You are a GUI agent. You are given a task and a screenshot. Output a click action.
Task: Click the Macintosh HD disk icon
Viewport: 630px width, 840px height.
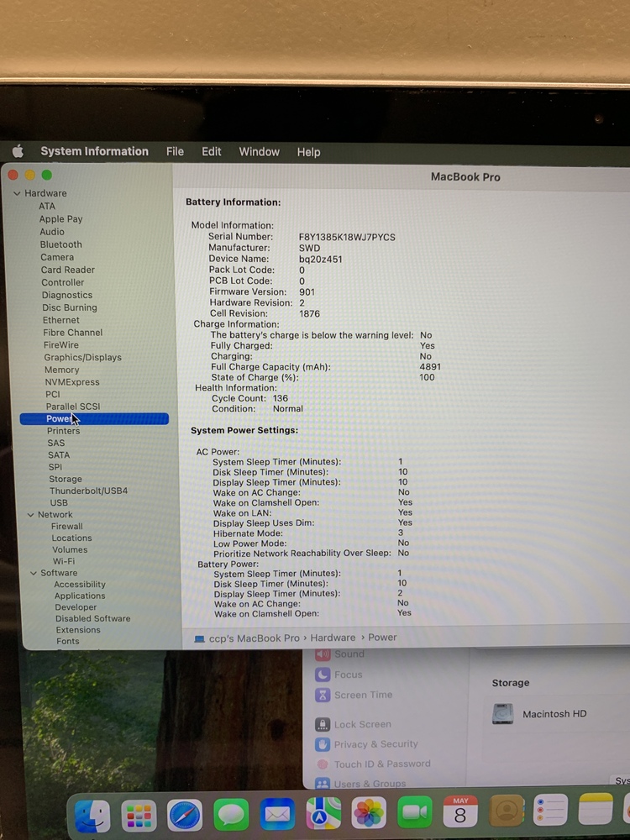click(502, 714)
